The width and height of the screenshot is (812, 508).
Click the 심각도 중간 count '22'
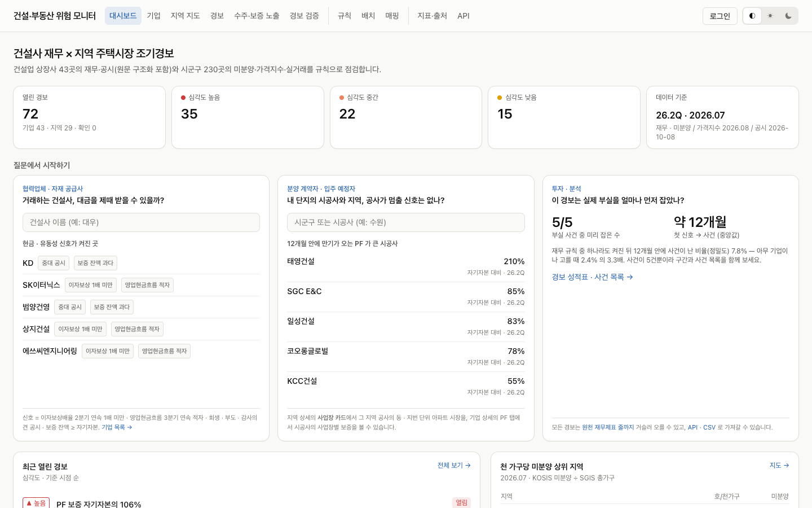click(347, 114)
